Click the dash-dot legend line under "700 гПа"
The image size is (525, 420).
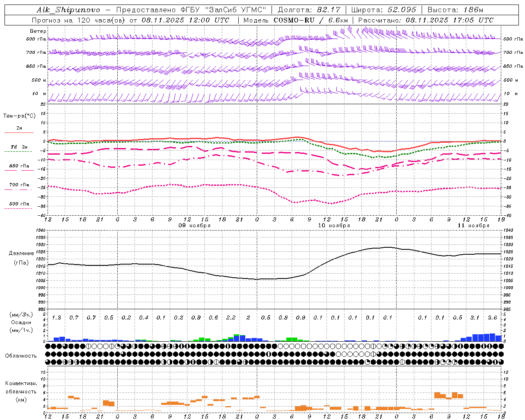(18, 189)
